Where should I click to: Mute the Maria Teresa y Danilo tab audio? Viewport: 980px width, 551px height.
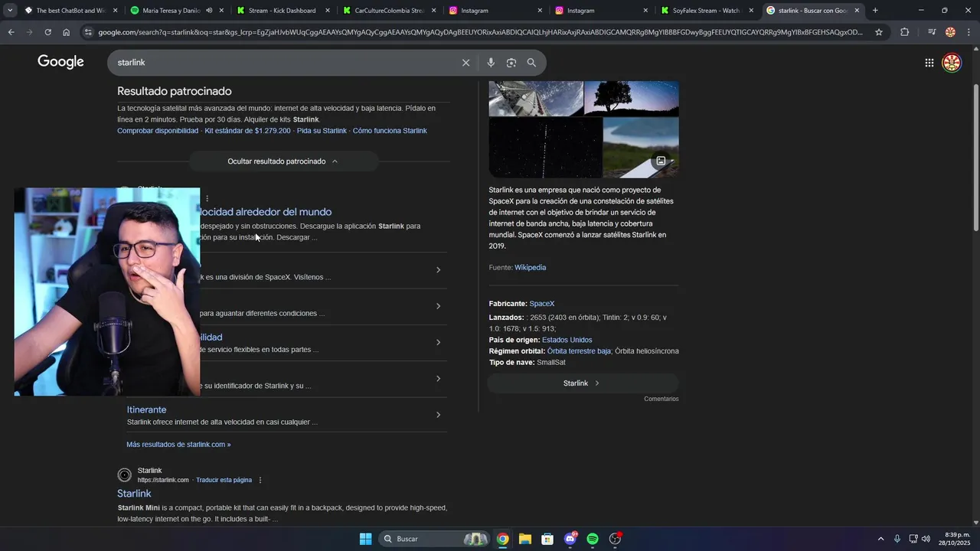coord(209,11)
